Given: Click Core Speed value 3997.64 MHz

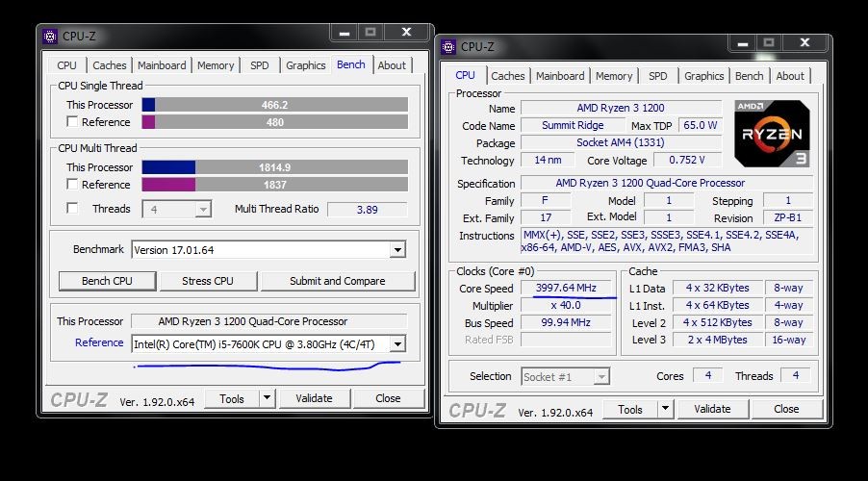Looking at the screenshot, I should click(566, 288).
